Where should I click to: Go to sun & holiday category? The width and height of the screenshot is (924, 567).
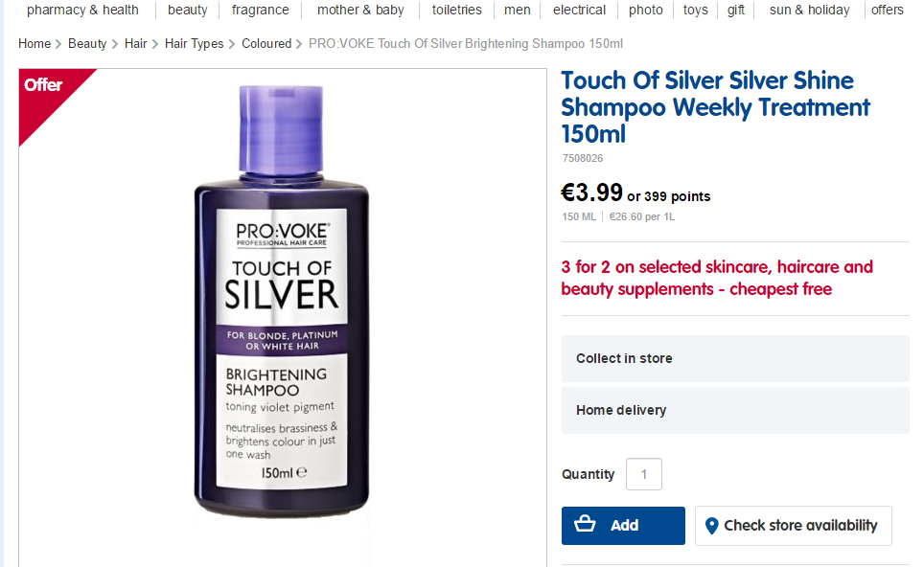[809, 11]
